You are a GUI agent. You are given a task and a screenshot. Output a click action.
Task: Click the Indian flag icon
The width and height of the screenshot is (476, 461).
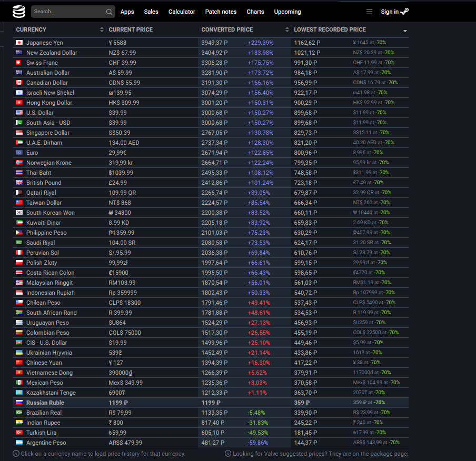click(x=19, y=423)
